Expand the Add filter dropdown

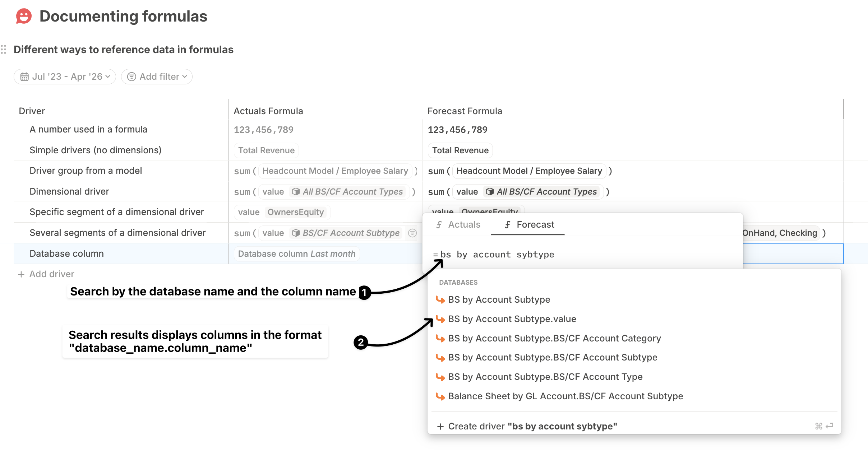tap(157, 77)
